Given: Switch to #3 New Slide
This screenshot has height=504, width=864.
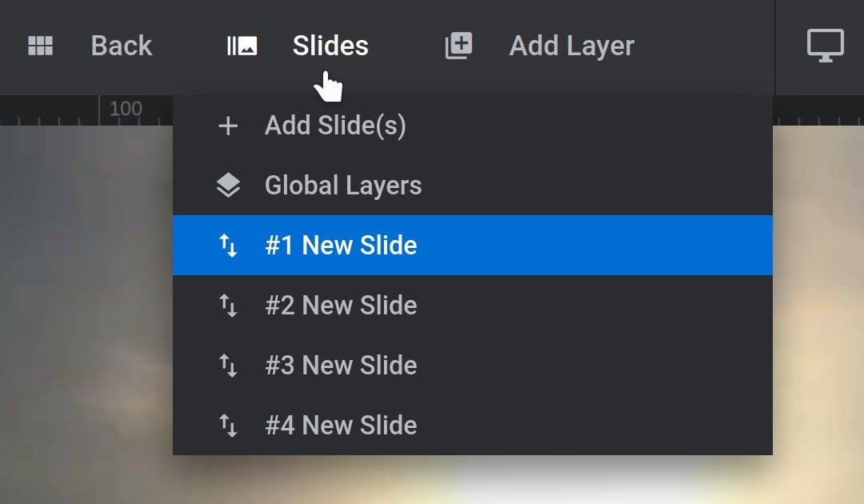Looking at the screenshot, I should (x=473, y=365).
